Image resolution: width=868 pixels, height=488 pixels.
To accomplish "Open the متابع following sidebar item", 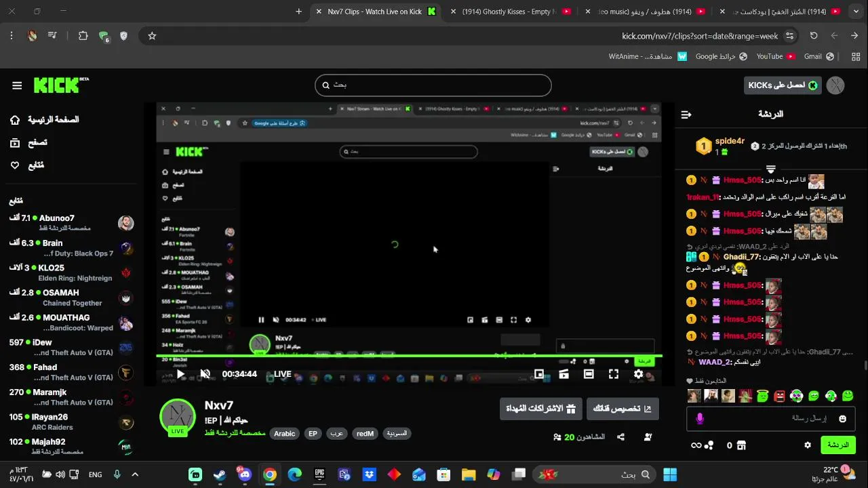I will pyautogui.click(x=27, y=165).
